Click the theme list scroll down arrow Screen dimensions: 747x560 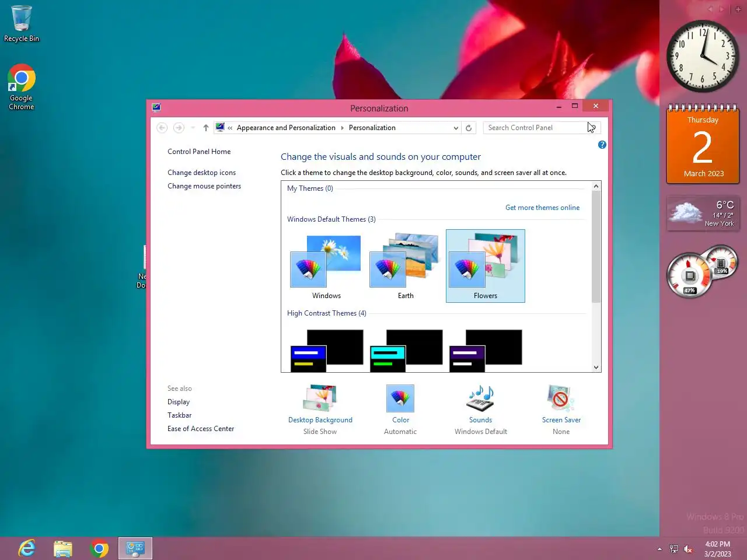(x=596, y=367)
